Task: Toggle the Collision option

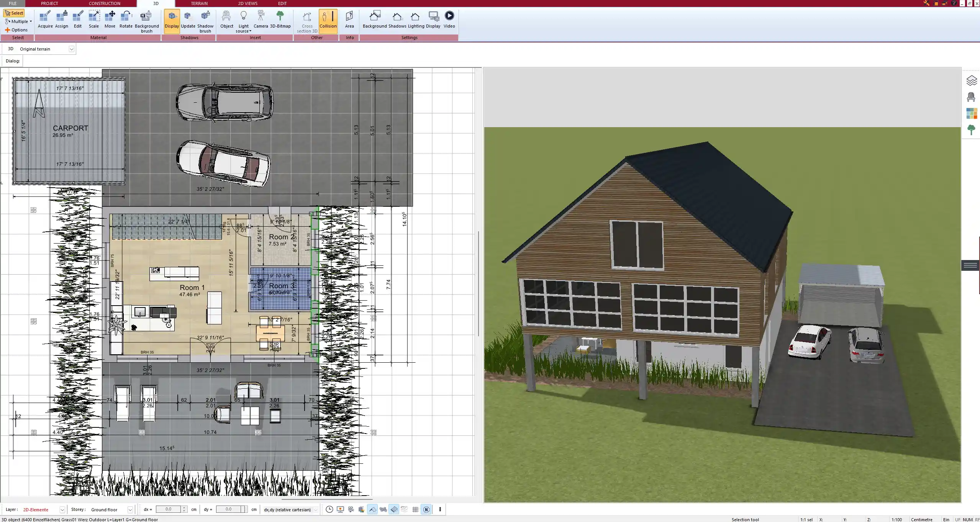Action: tap(328, 21)
